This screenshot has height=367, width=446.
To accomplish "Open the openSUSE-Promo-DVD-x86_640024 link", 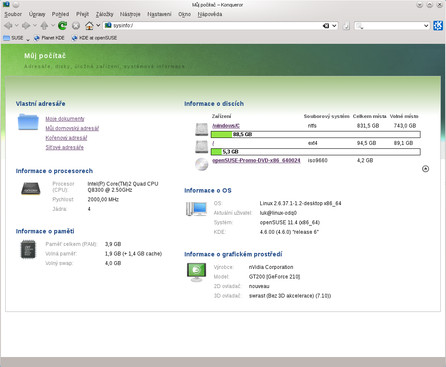I will click(x=256, y=160).
